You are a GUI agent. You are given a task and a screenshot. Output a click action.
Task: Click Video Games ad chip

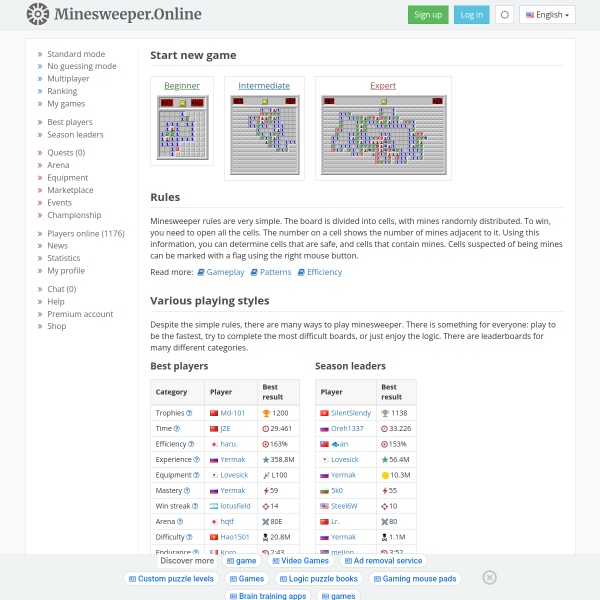point(300,561)
